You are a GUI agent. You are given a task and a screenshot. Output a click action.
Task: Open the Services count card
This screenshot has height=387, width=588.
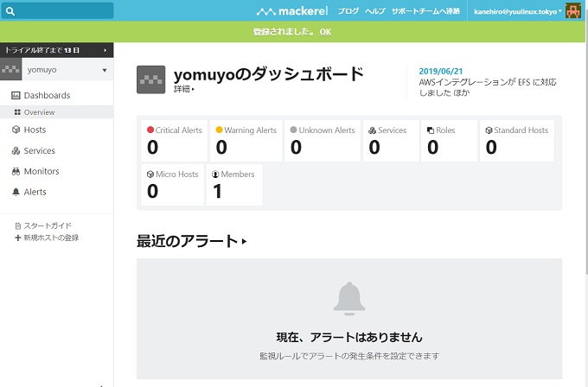(391, 141)
